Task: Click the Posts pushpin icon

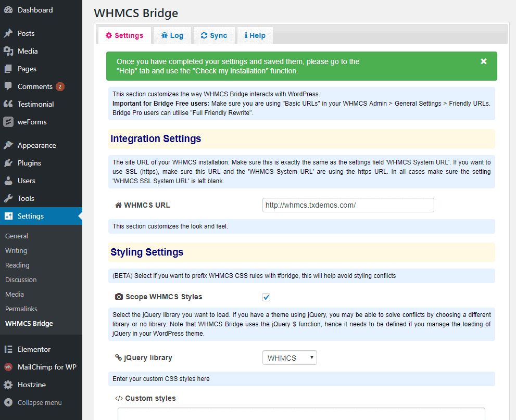Action: coord(8,33)
